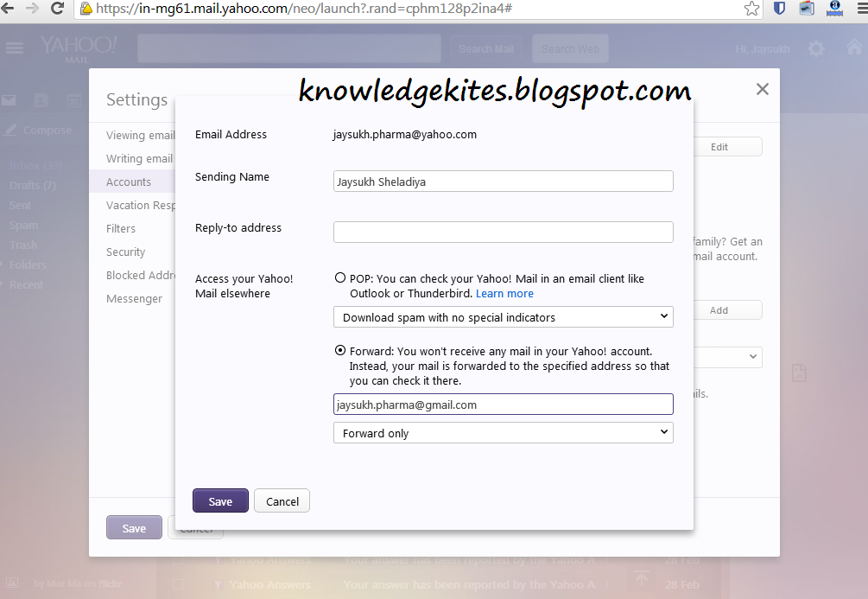868x599 pixels.
Task: Click Hi, Jaysukh profile greeting
Action: click(763, 48)
